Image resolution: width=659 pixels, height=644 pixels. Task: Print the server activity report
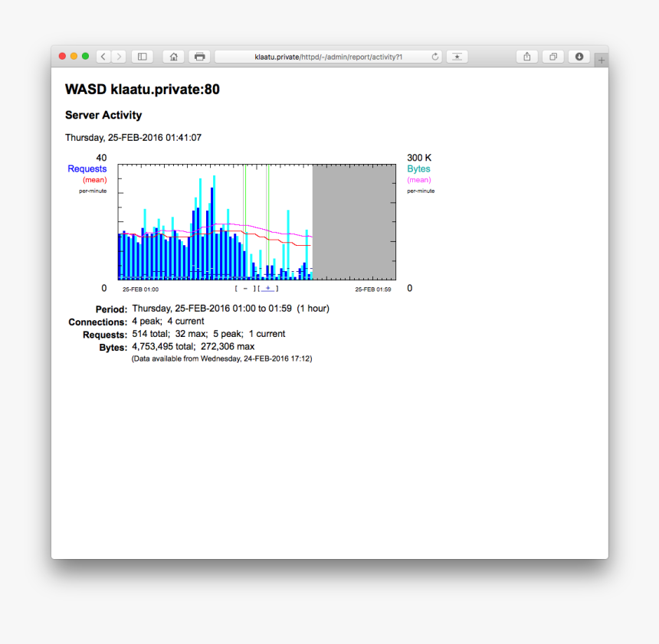point(199,57)
